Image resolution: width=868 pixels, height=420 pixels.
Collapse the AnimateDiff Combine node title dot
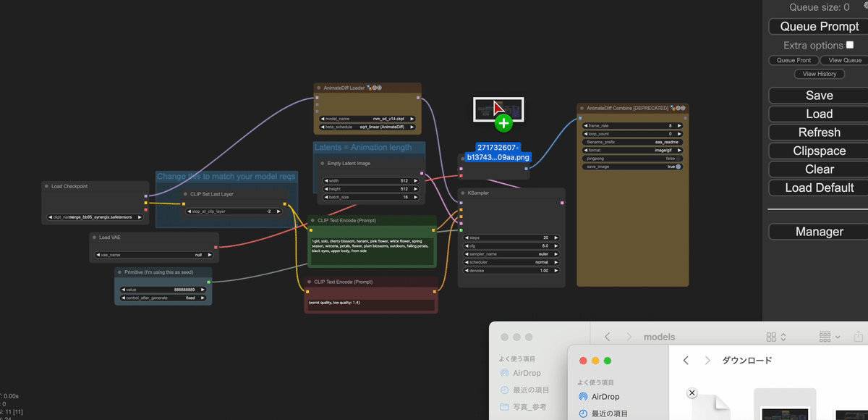click(x=582, y=108)
